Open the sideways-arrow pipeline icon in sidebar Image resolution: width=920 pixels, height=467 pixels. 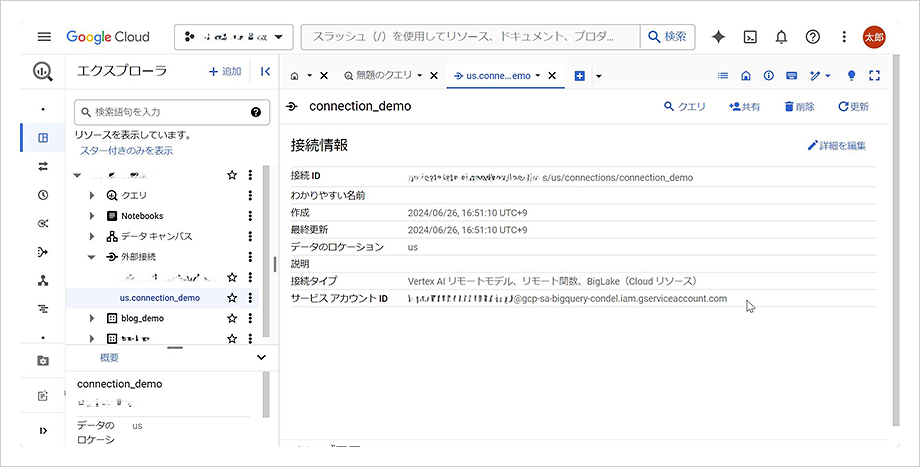[x=43, y=252]
